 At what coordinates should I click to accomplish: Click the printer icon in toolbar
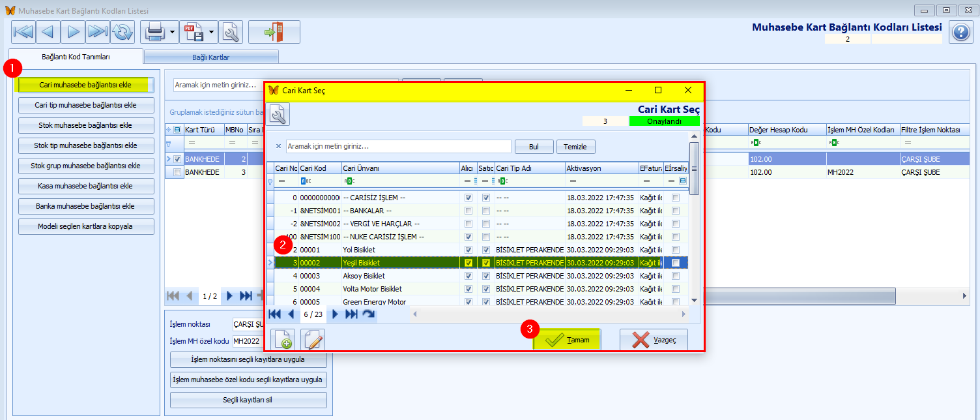pyautogui.click(x=154, y=31)
